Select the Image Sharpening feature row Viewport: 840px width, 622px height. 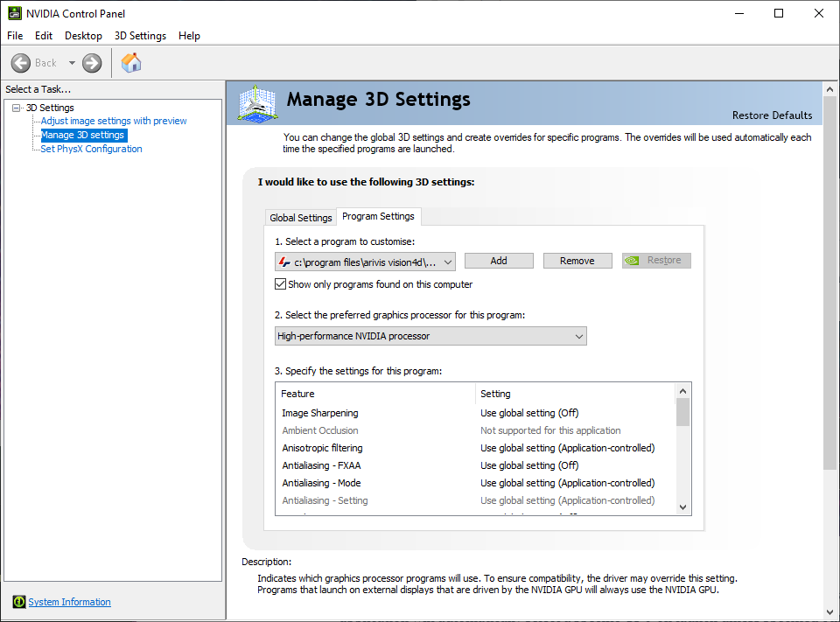point(474,413)
